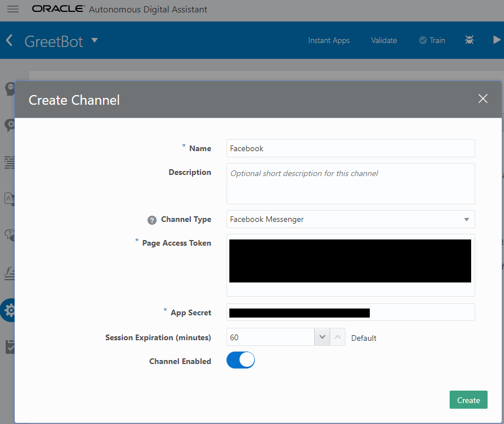Open Instant Apps
The image size is (504, 424).
[x=328, y=40]
